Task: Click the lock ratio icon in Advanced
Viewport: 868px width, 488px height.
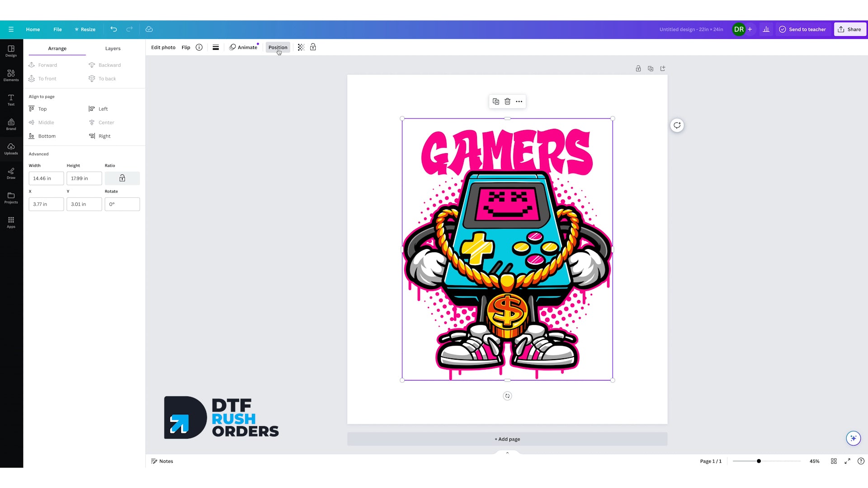Action: coord(122,178)
